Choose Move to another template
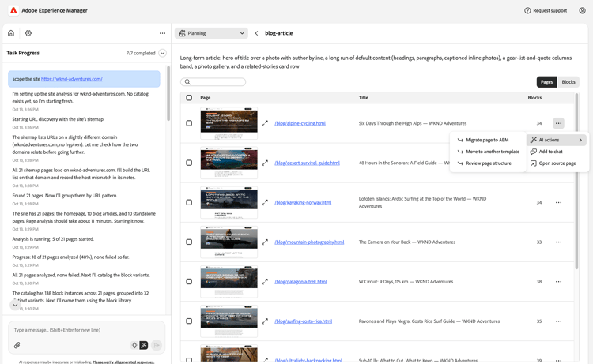593x364 pixels. (488, 152)
